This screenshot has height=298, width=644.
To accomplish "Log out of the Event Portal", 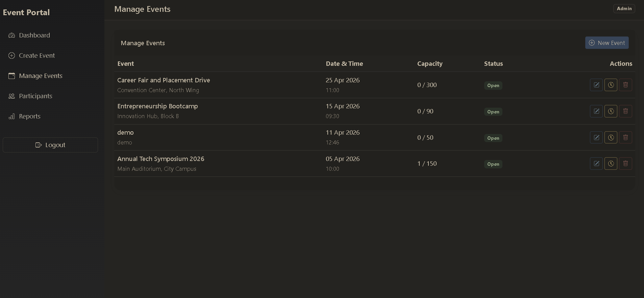I will tap(50, 145).
